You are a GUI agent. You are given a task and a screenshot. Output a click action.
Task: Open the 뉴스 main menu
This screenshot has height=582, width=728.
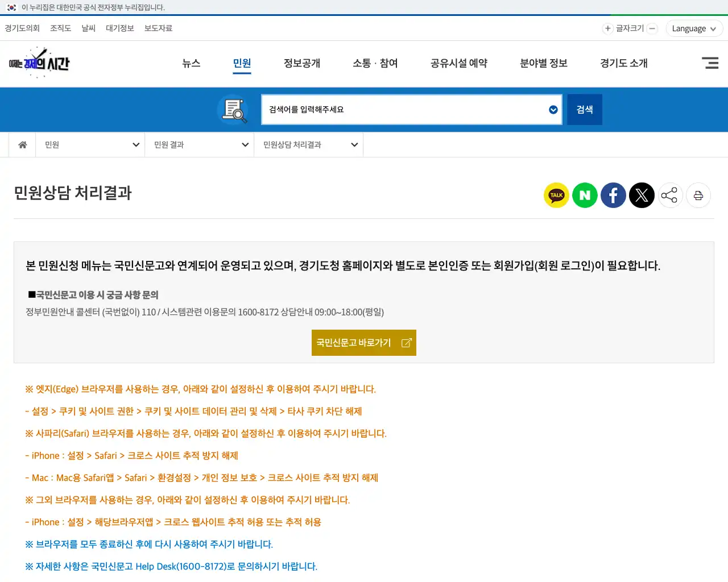point(191,63)
